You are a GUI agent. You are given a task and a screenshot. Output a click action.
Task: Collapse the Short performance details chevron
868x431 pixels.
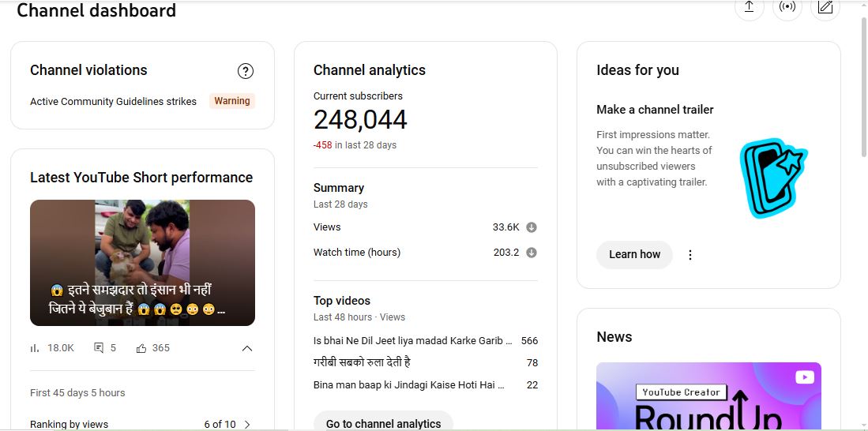coord(247,348)
